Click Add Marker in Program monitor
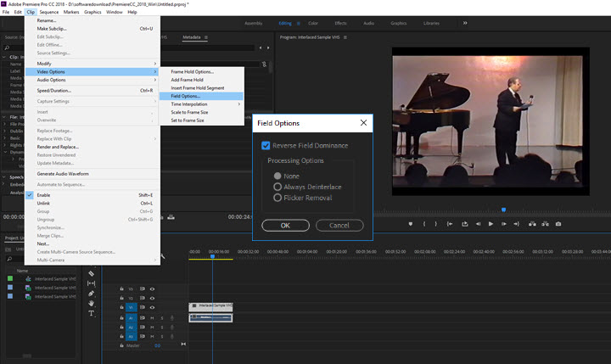The width and height of the screenshot is (611, 364). 411,224
